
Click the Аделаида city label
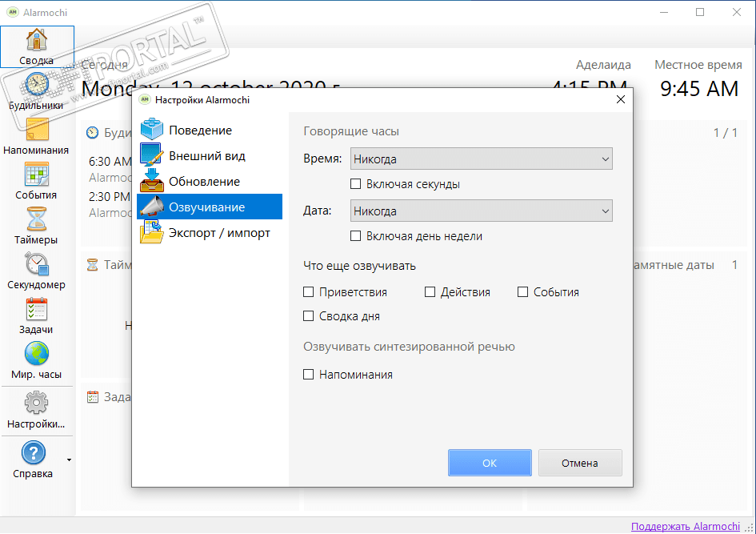click(x=603, y=65)
